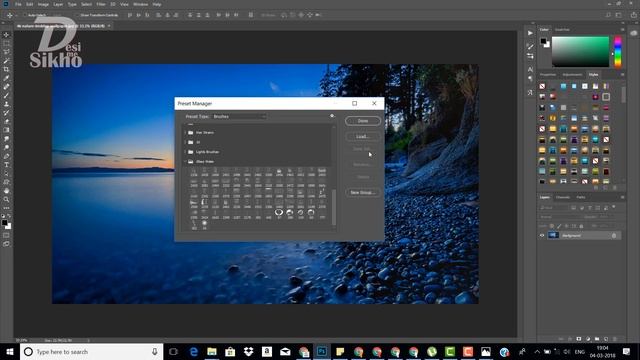The width and height of the screenshot is (640, 360).
Task: Select the large ring-shaped brush thumbnail
Action: click(279, 212)
